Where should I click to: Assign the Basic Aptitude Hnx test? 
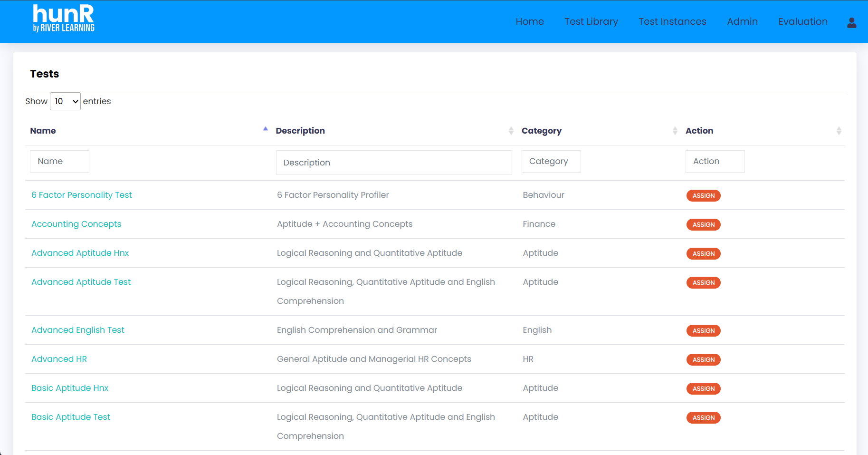pos(704,388)
